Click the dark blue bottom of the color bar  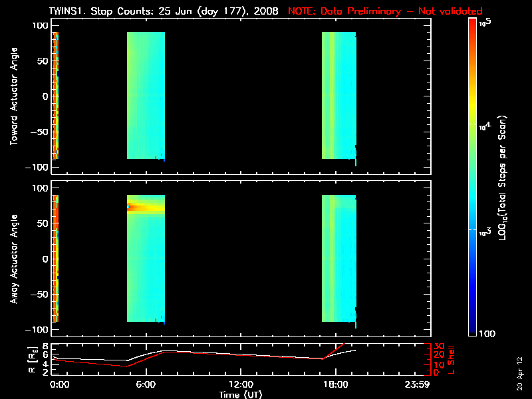pyautogui.click(x=472, y=323)
